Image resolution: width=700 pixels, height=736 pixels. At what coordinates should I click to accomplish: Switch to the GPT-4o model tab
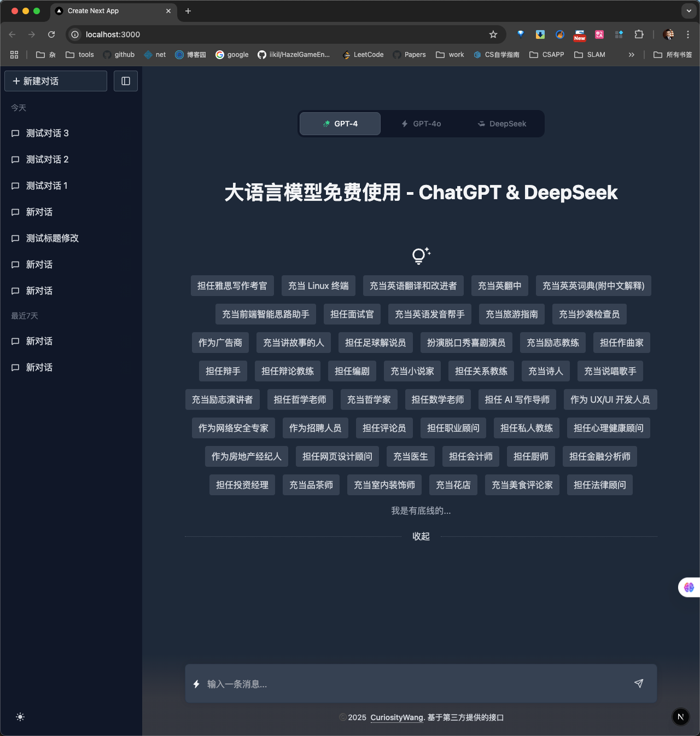(x=421, y=124)
